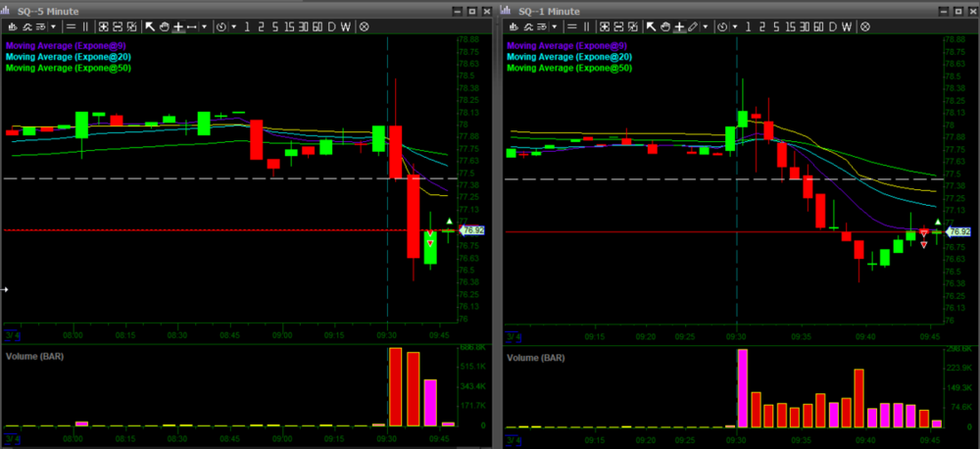Select the crosshair tool in 1 Minute chart

pos(679,26)
